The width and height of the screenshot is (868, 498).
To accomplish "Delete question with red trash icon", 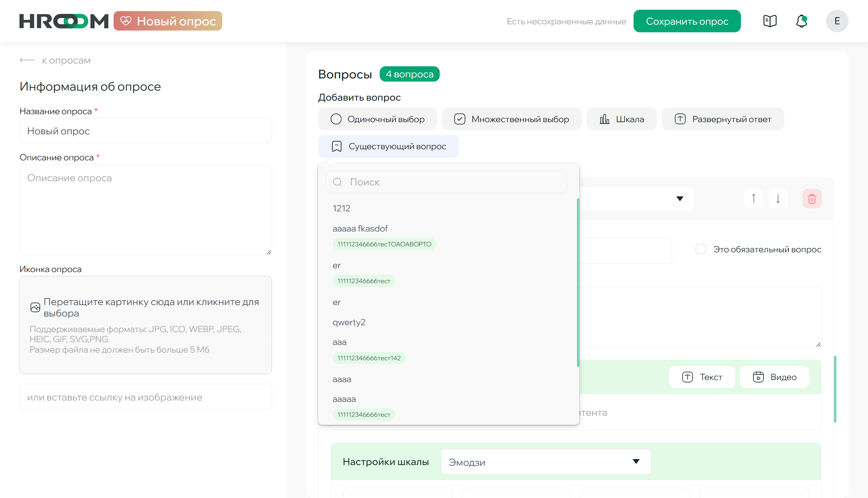I will click(812, 199).
